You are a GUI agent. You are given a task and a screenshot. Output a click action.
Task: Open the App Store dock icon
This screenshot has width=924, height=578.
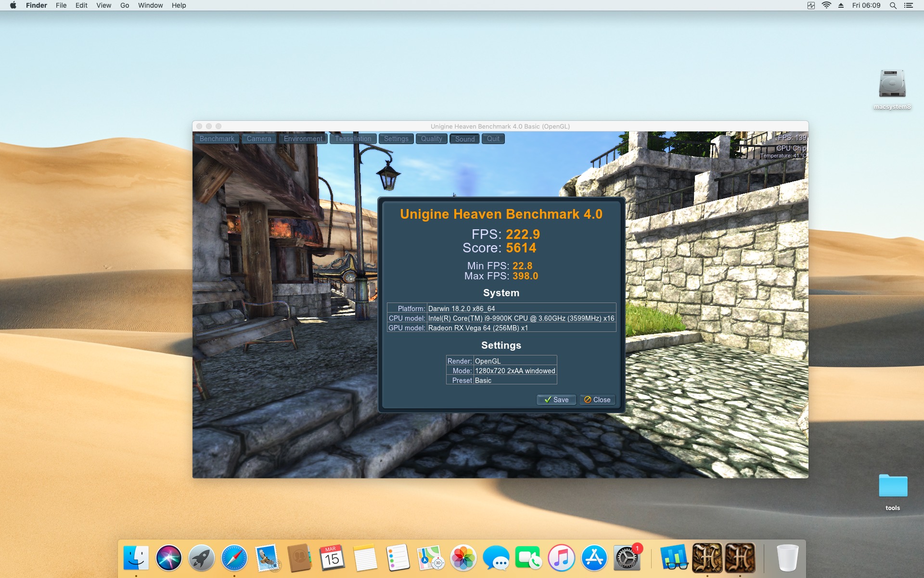coord(594,558)
